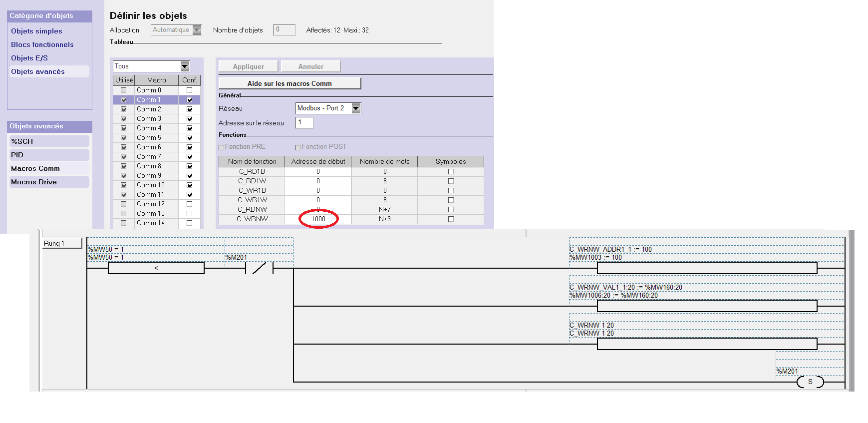868x423 pixels.
Task: Switch to Blocs fonctionnels category
Action: 42,44
